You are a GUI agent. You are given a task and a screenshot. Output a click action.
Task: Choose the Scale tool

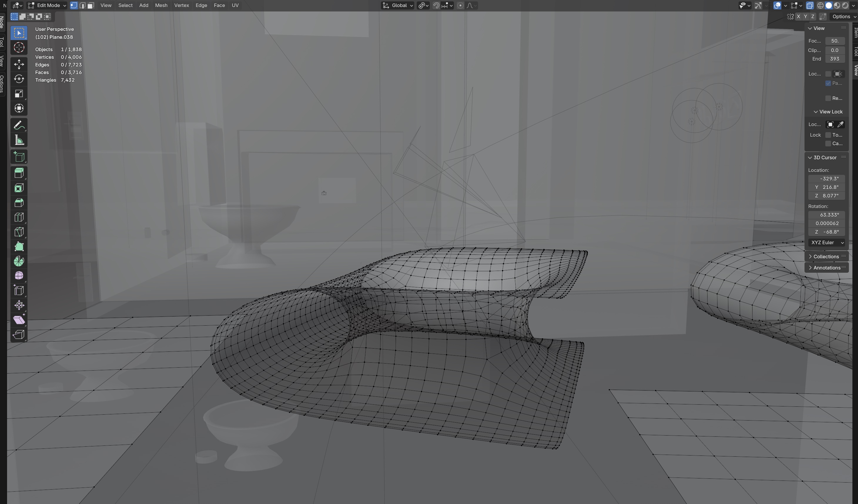pyautogui.click(x=19, y=93)
